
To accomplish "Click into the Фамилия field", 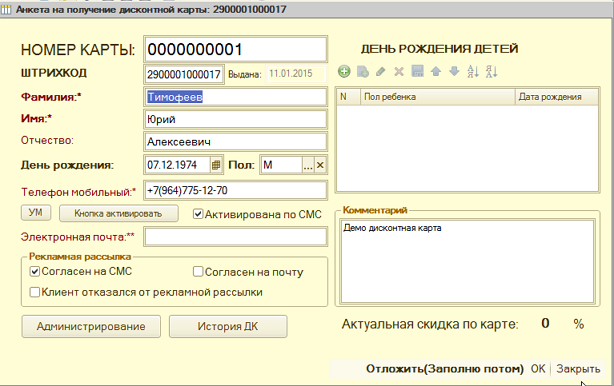I will pos(235,97).
